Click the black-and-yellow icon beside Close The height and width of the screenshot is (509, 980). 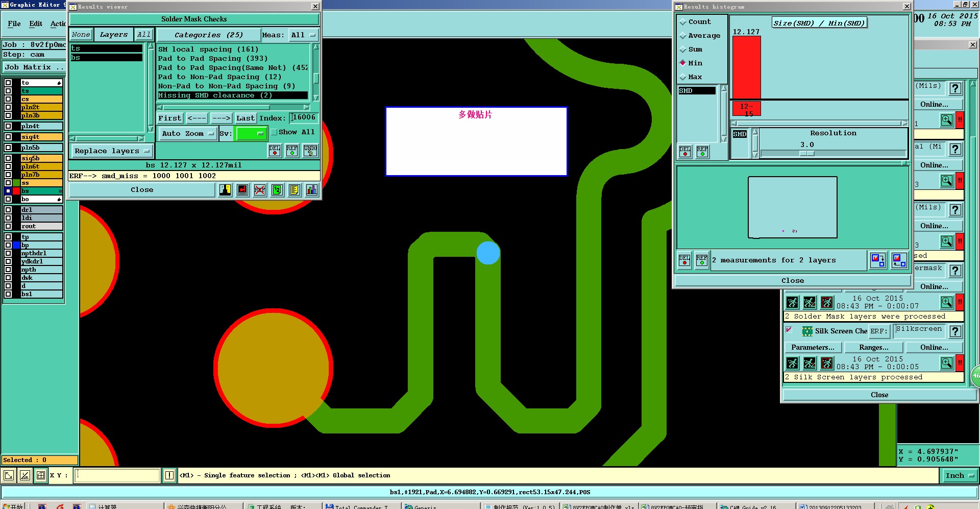click(x=225, y=190)
